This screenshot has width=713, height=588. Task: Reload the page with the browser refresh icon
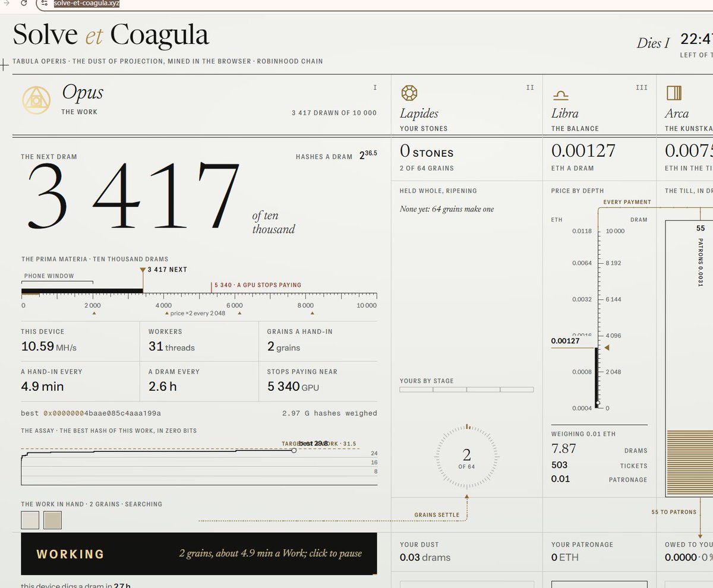pyautogui.click(x=23, y=4)
